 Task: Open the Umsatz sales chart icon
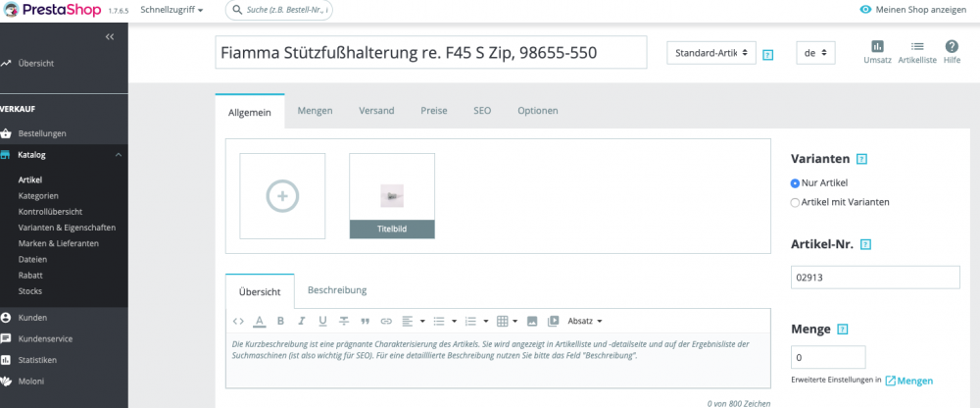(x=877, y=47)
